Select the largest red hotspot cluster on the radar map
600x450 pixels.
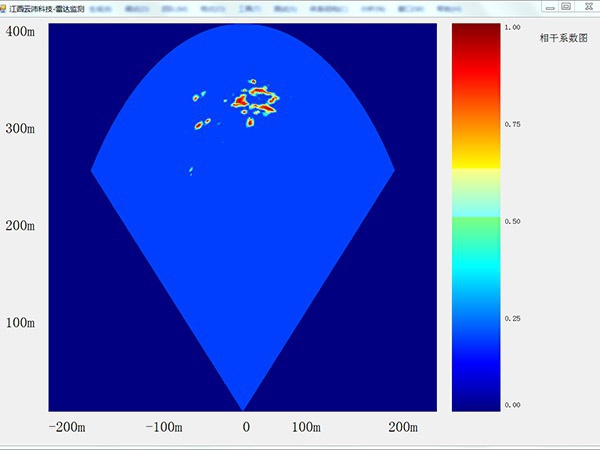coord(256,99)
